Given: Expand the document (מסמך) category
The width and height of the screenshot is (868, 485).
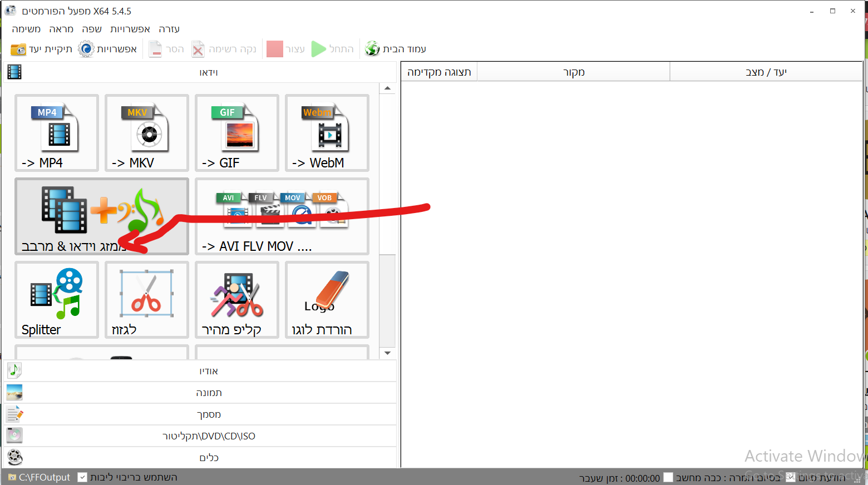Looking at the screenshot, I should tap(200, 414).
